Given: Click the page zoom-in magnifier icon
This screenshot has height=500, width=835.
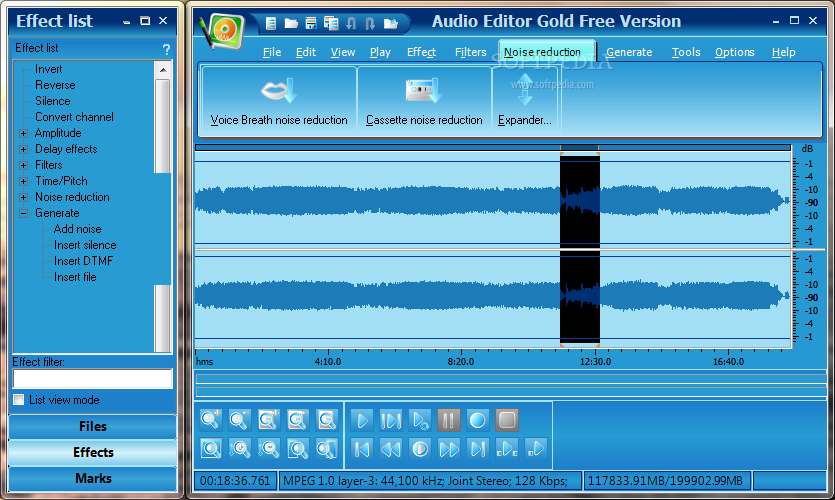Looking at the screenshot, I should tap(268, 420).
